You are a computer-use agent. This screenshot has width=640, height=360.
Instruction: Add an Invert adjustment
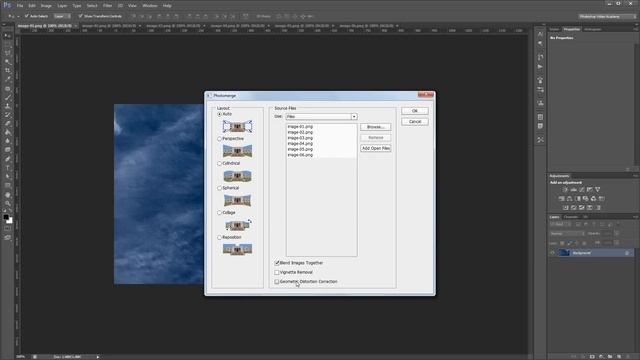(566, 208)
